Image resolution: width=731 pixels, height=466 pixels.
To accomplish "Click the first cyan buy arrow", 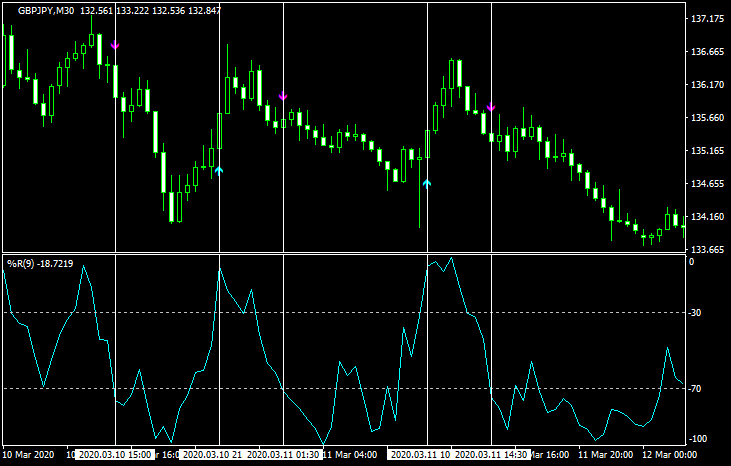I will (x=219, y=171).
